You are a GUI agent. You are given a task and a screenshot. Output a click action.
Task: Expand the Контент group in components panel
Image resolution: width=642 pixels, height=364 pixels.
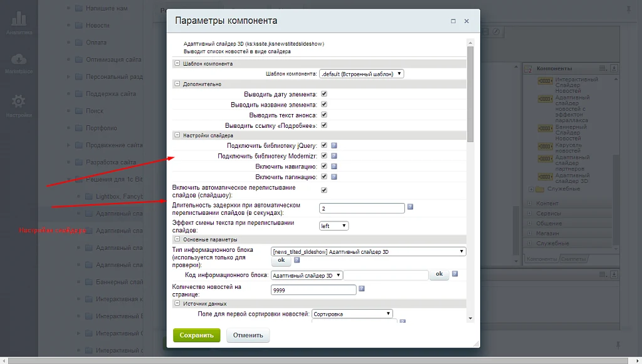click(530, 203)
